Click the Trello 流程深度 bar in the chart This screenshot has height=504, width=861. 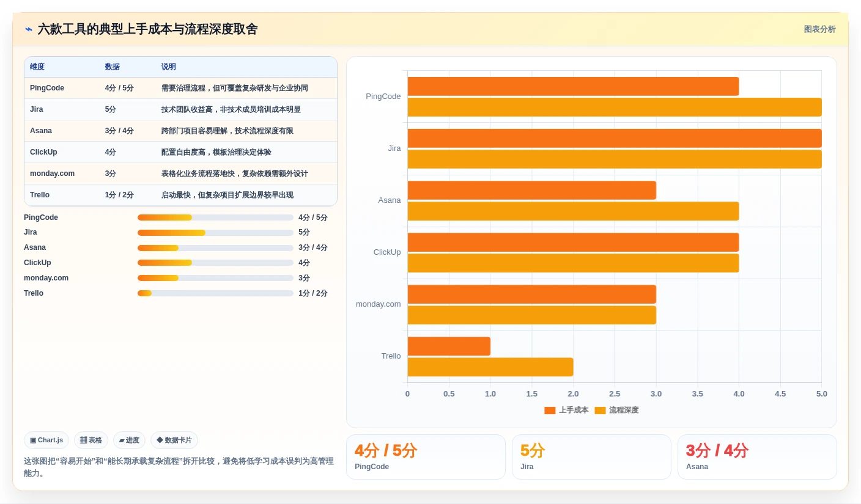[490, 367]
